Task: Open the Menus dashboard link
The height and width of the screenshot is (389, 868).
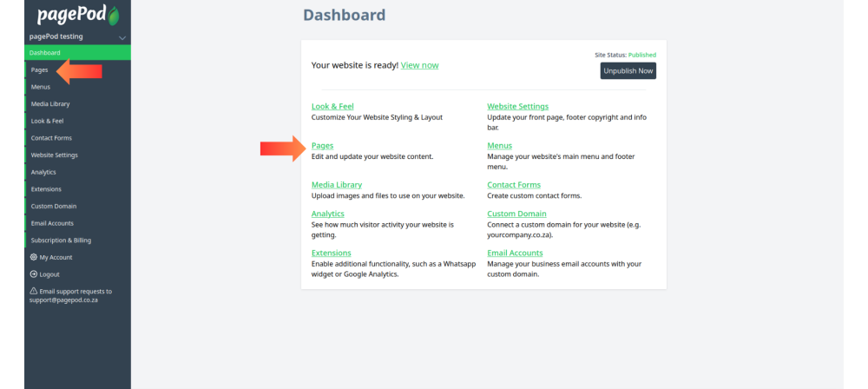Action: click(x=500, y=146)
